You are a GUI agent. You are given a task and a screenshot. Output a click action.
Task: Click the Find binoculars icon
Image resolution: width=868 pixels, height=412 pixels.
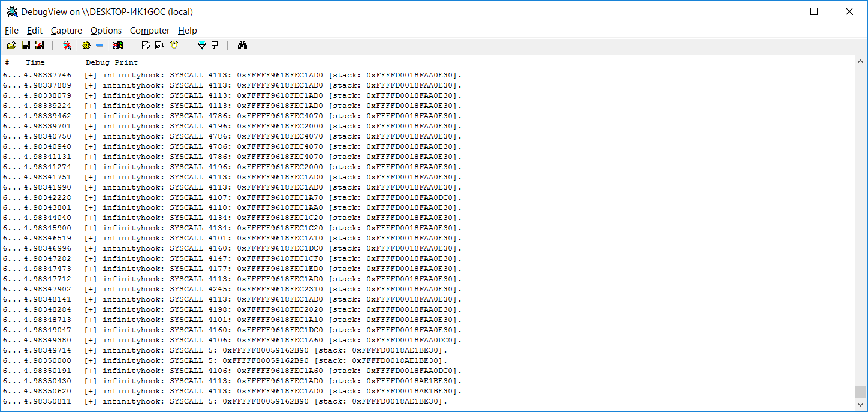pos(243,45)
